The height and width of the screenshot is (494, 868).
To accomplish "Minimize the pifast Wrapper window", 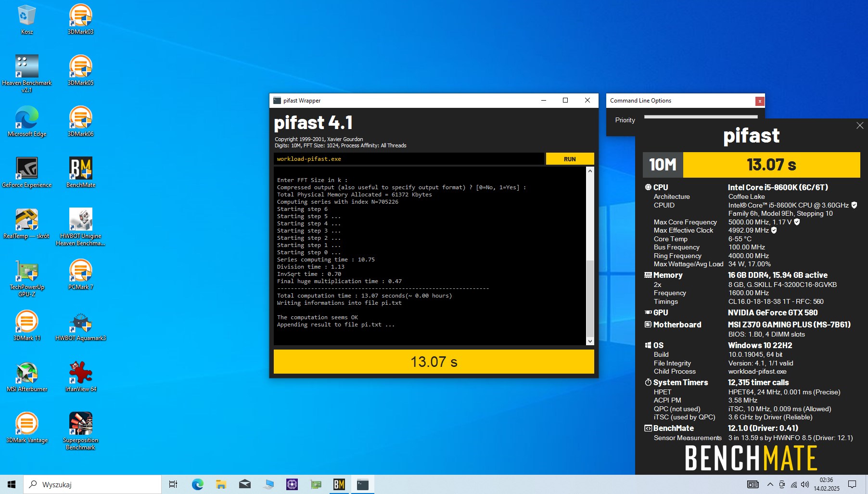I will 543,100.
